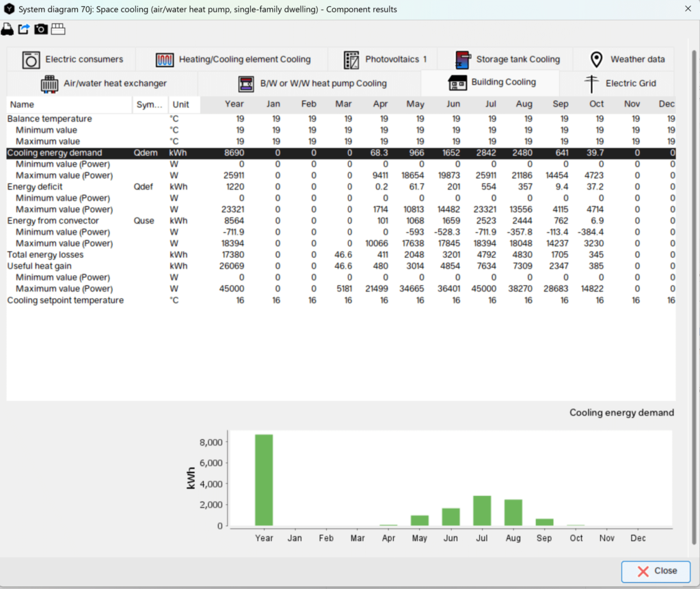Click the Air/water heat exchanger icon
Viewport: 700px width, 589px height.
[x=49, y=83]
